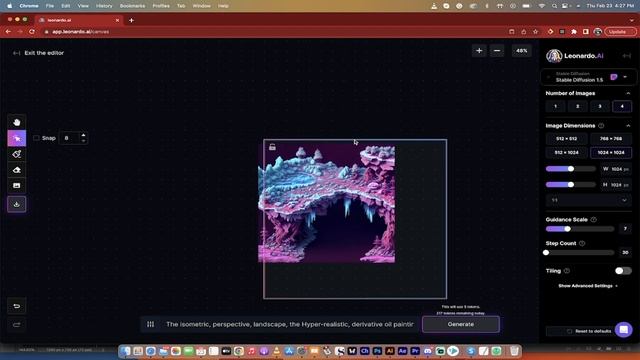
Task: Zoom in with the plus button
Action: (x=479, y=51)
